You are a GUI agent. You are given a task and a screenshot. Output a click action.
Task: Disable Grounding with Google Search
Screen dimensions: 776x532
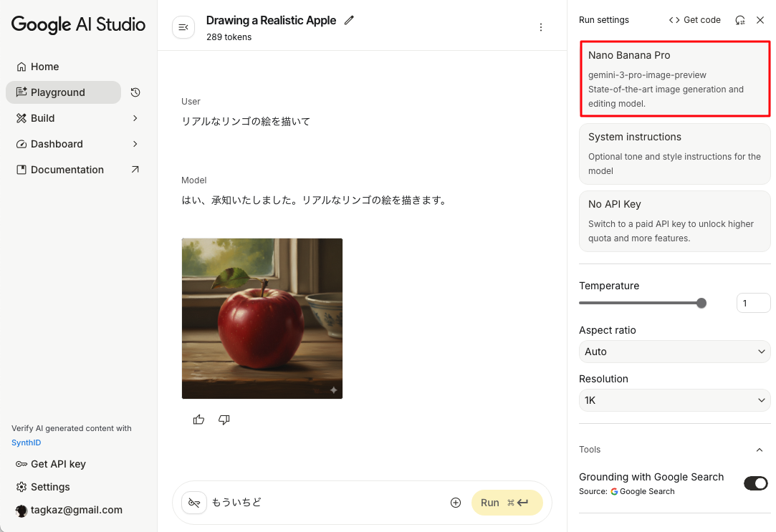755,483
